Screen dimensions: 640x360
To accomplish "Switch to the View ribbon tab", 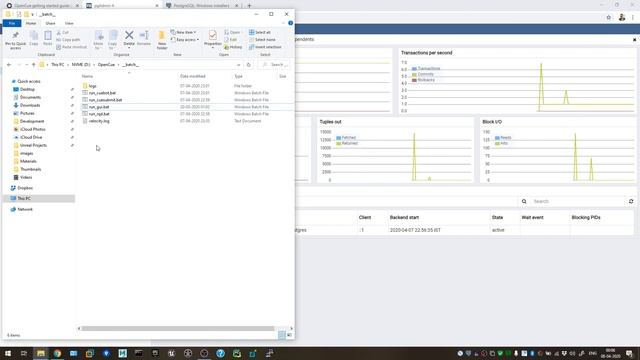I will point(69,23).
